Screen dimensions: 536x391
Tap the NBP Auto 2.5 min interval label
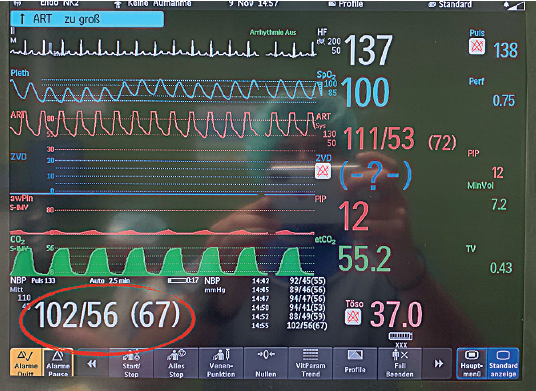click(x=110, y=281)
